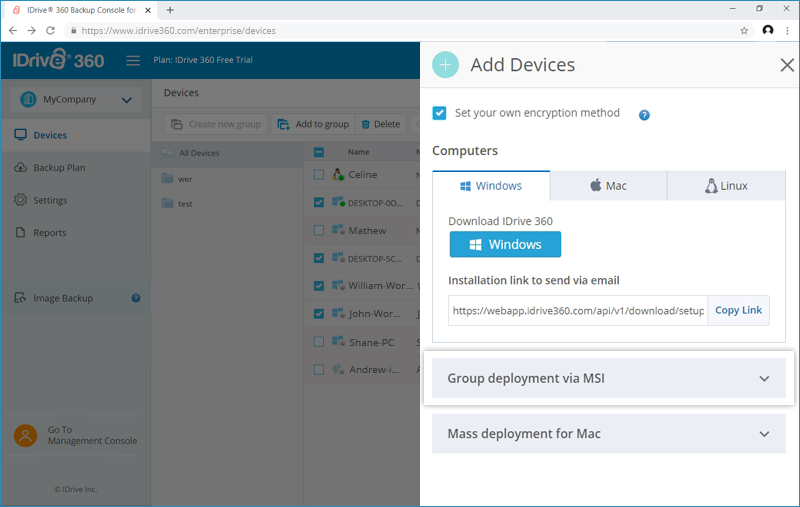The width and height of the screenshot is (800, 507).
Task: Open the browser three-dot menu
Action: click(787, 31)
